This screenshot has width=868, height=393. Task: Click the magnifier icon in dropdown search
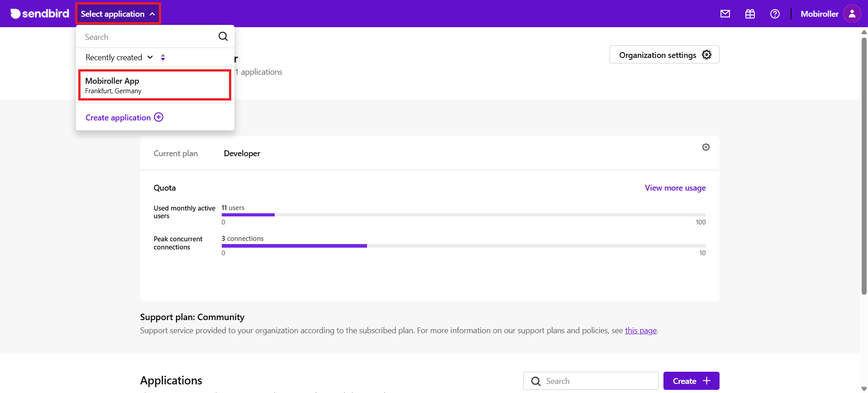tap(223, 37)
